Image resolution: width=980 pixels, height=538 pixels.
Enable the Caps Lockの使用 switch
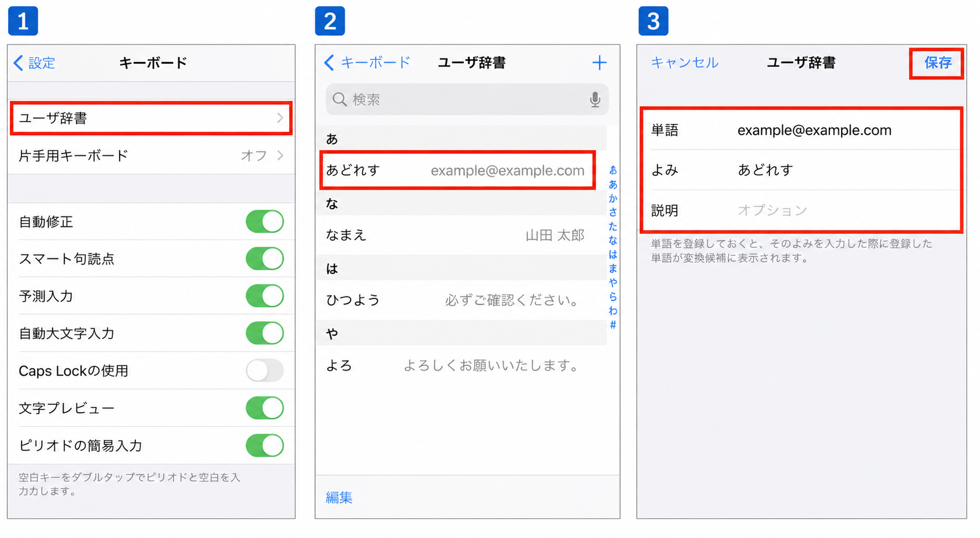pyautogui.click(x=265, y=371)
